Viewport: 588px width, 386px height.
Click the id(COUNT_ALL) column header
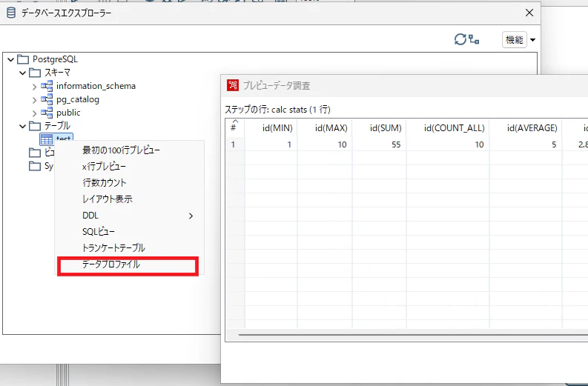448,127
